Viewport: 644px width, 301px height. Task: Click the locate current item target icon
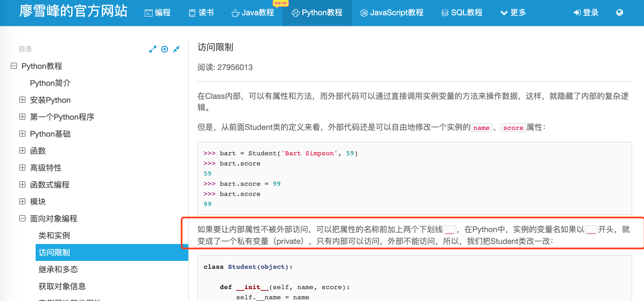pos(165,49)
